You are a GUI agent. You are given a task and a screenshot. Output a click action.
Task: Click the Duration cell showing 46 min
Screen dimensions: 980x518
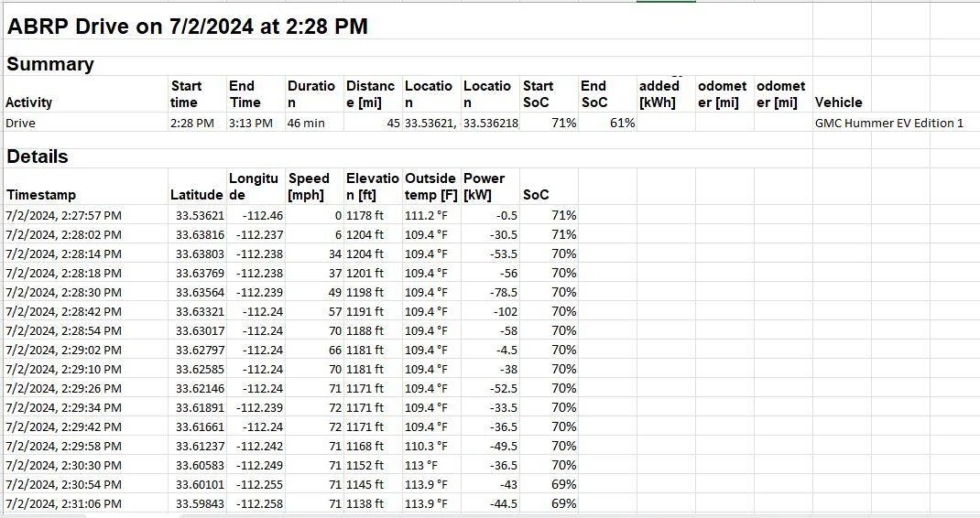(306, 124)
